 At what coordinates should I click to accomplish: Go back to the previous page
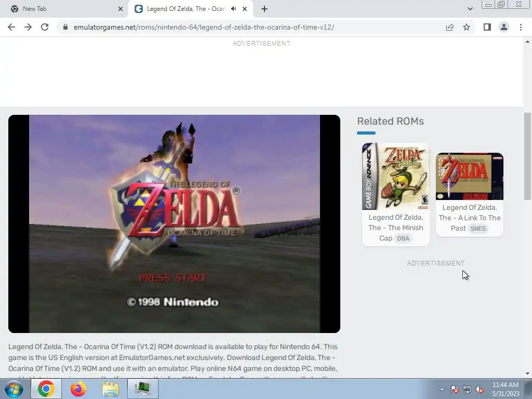11,27
